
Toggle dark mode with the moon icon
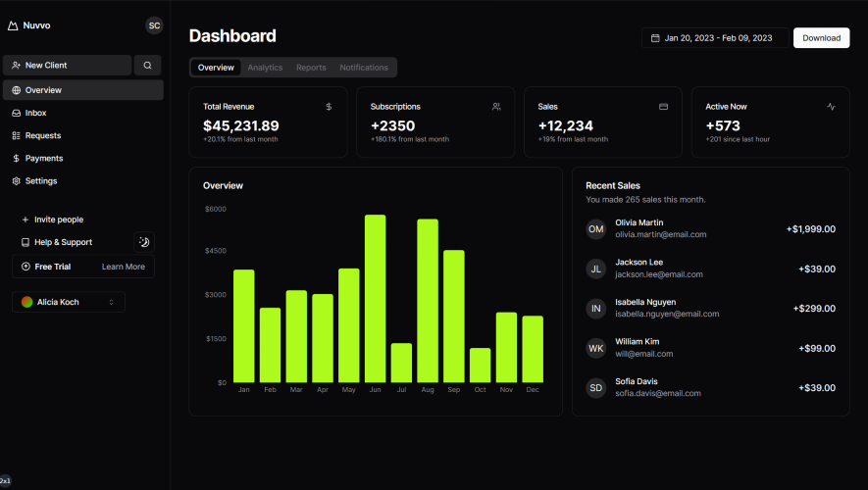coord(144,242)
